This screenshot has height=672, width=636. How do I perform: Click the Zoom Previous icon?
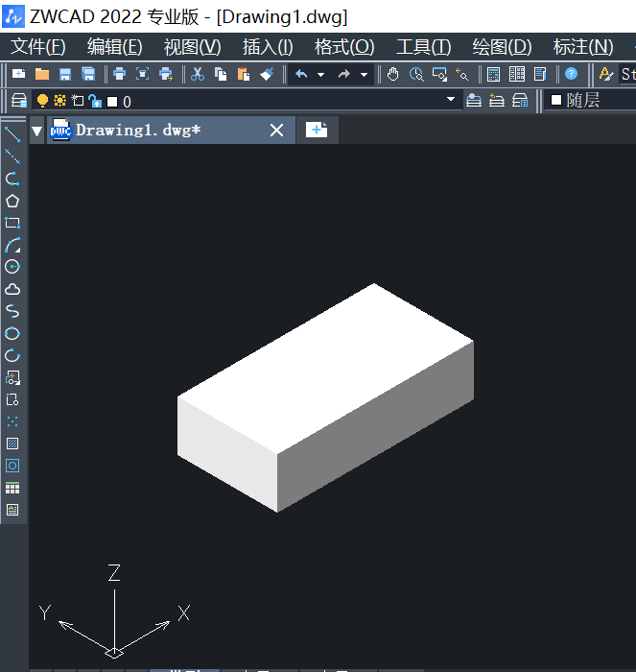click(x=461, y=74)
